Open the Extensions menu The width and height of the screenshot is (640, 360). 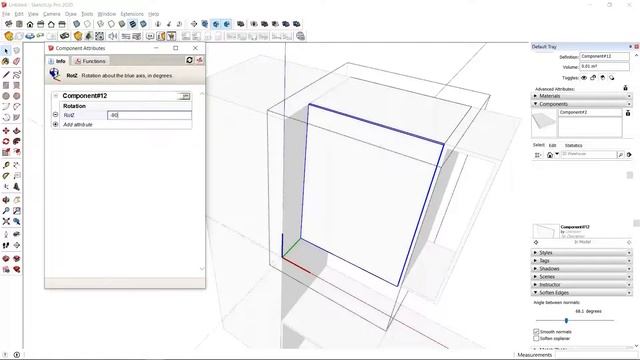(x=132, y=14)
